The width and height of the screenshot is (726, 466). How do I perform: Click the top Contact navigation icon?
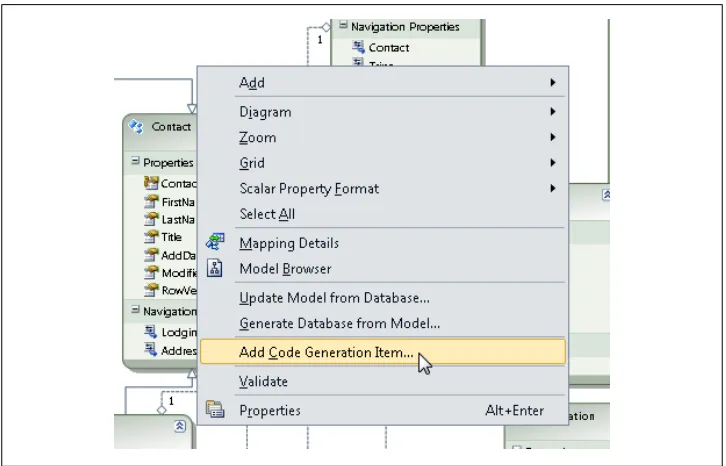click(x=358, y=46)
